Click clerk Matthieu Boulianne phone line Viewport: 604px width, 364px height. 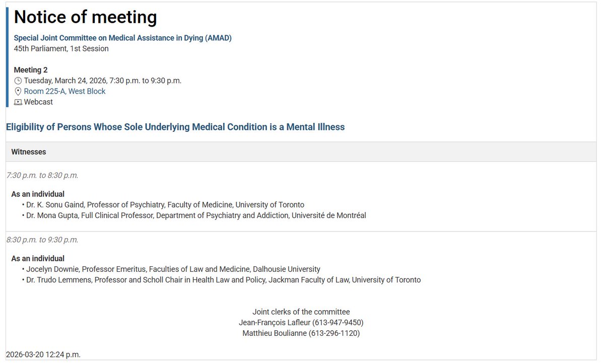tap(301, 333)
